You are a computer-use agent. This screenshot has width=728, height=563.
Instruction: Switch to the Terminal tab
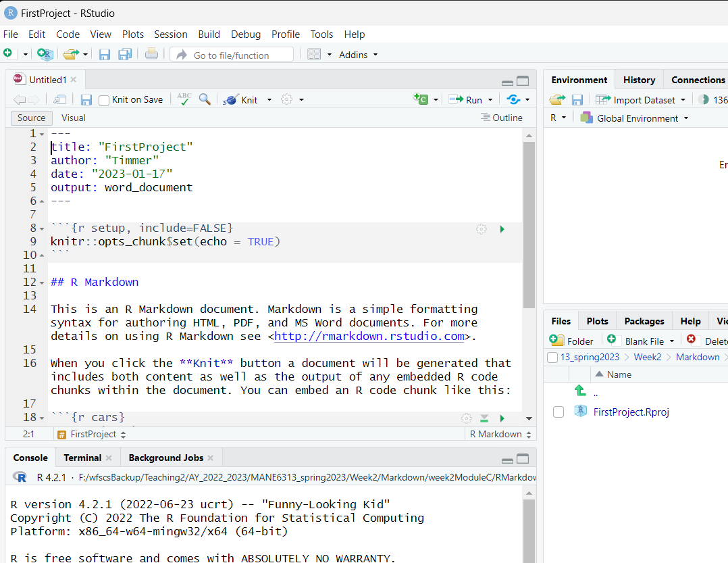pyautogui.click(x=82, y=458)
